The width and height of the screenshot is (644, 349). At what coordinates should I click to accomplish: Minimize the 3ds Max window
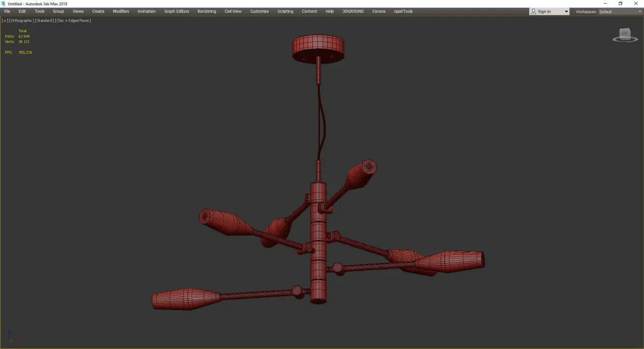pyautogui.click(x=605, y=3)
